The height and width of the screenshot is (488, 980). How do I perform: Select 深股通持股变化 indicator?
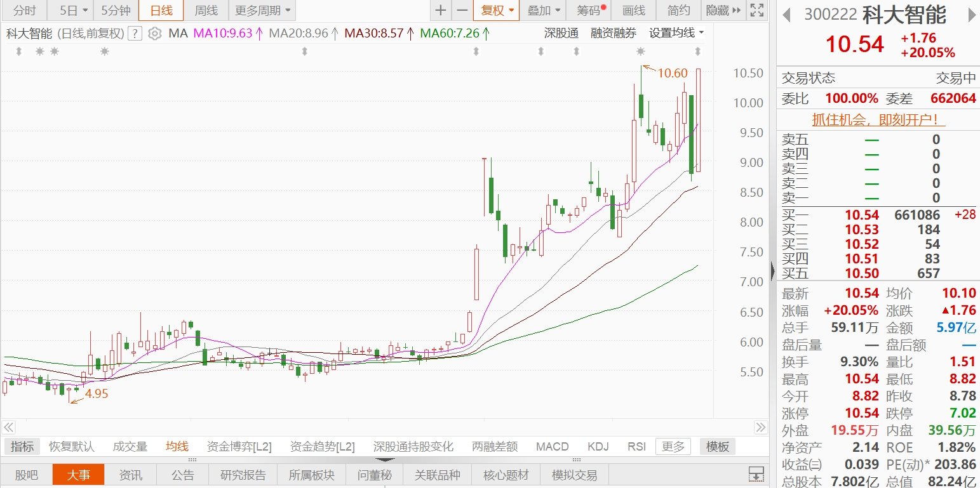[413, 446]
